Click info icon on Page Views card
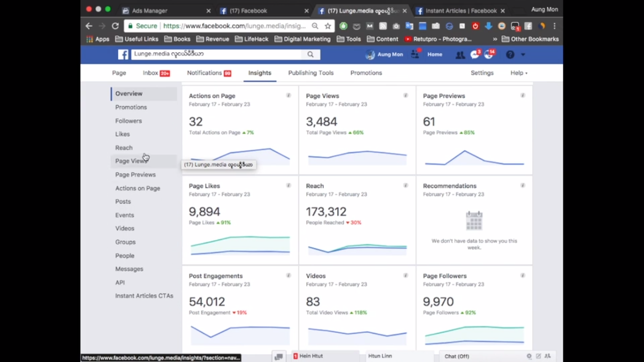 coord(405,96)
